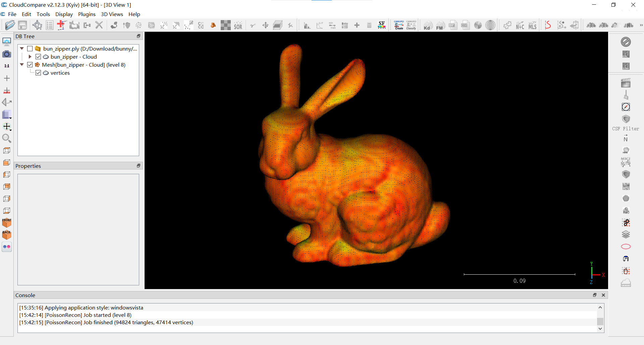Click the CANUPO Classify plugin icon
The height and width of the screenshot is (345, 644).
411,25
